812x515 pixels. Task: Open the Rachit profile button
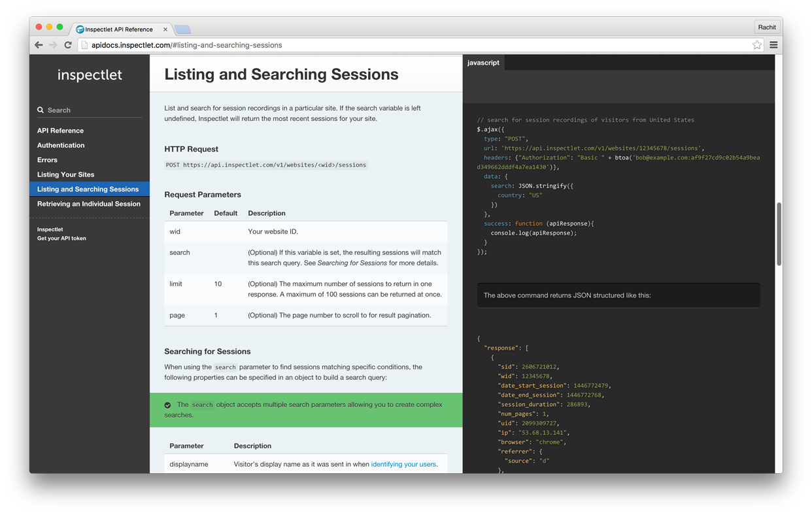point(767,27)
